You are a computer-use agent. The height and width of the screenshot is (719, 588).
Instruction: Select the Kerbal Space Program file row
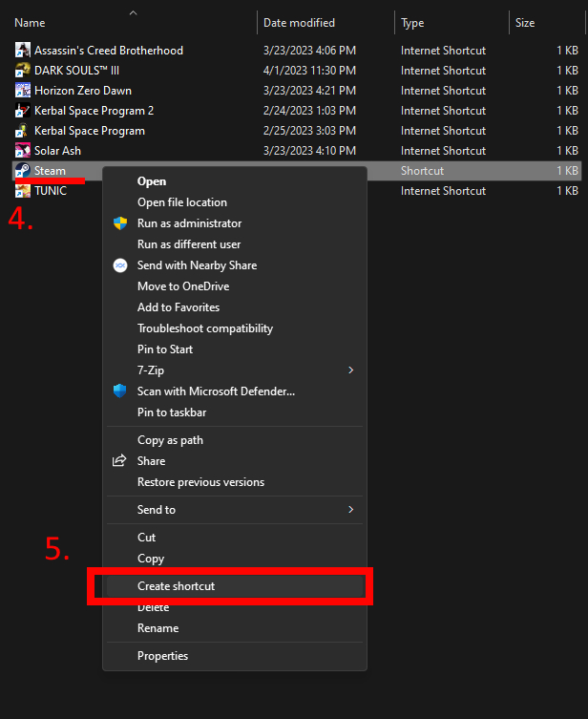coord(90,131)
